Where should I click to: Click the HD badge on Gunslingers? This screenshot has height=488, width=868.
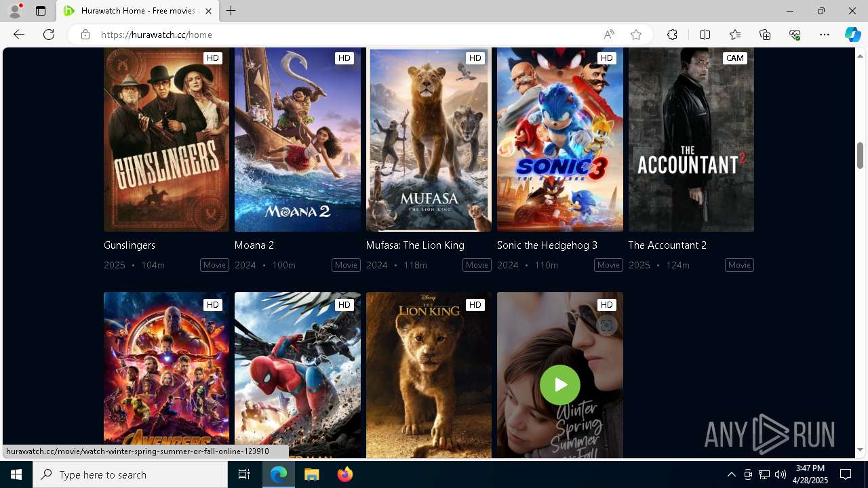[213, 58]
